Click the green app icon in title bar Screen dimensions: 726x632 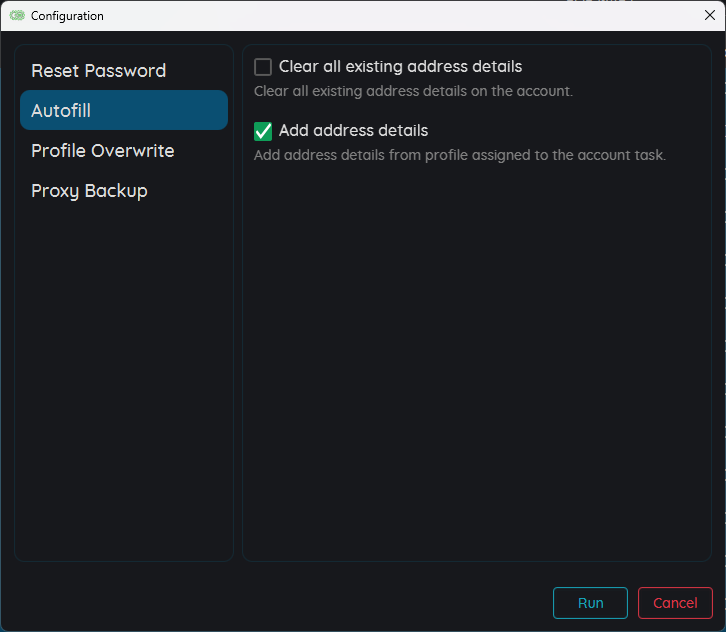(17, 16)
